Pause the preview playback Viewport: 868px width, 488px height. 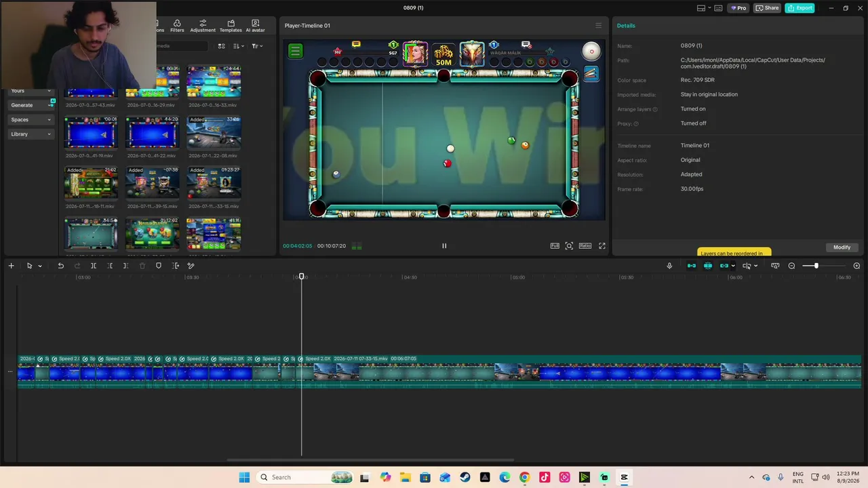point(444,246)
